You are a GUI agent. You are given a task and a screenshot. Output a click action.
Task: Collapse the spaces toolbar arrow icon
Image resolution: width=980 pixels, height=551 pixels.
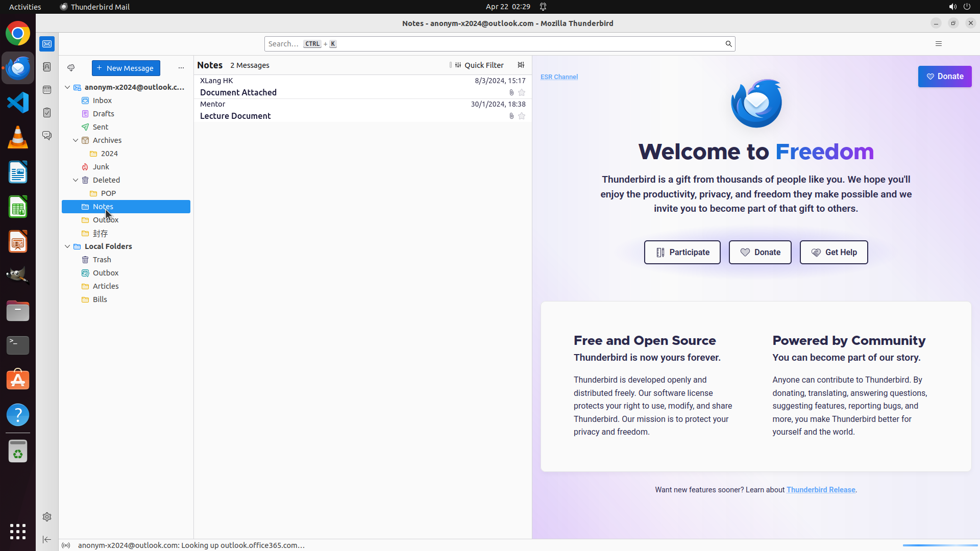tap(47, 539)
